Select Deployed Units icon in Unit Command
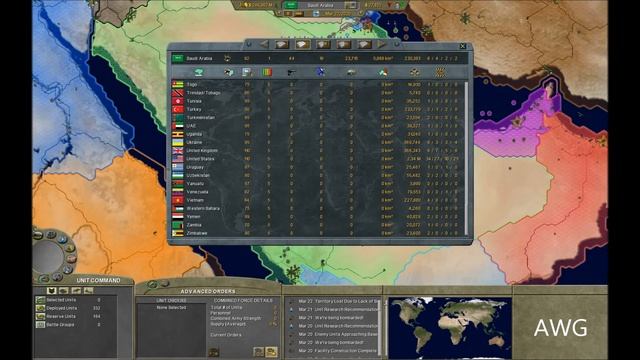Screen dimensions: 640x360 pos(40,308)
